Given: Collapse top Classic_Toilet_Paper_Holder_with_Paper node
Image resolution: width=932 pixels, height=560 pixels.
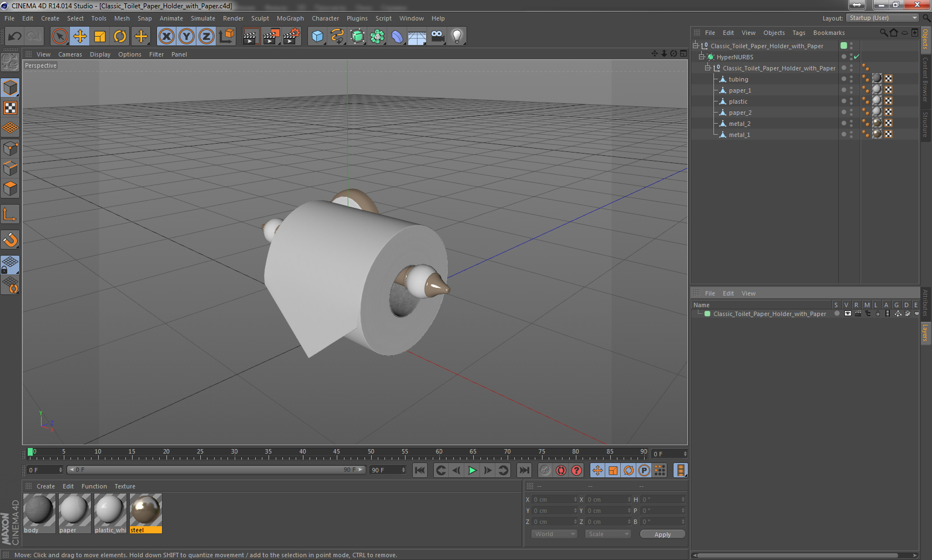Looking at the screenshot, I should [x=695, y=46].
